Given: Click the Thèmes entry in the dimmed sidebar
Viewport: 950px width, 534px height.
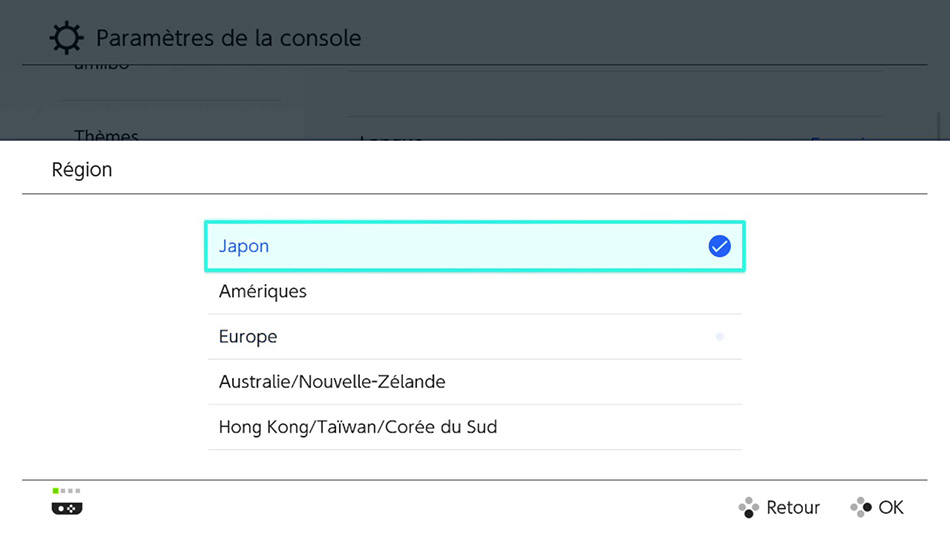Looking at the screenshot, I should coord(106,135).
